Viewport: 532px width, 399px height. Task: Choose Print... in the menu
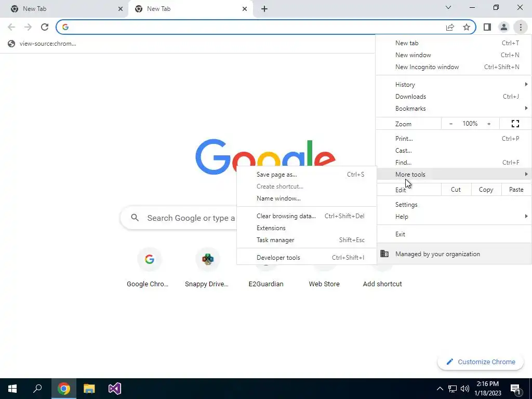click(454, 138)
